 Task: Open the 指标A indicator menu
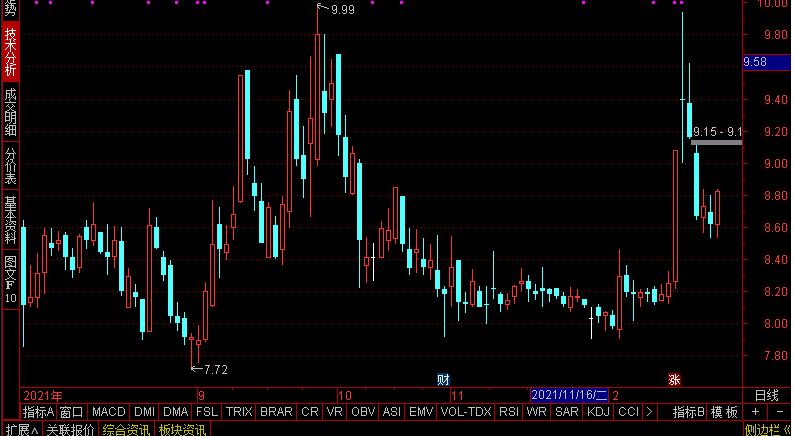pos(38,412)
